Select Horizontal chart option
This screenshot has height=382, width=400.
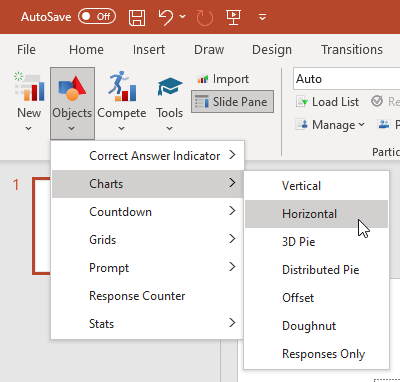316,214
